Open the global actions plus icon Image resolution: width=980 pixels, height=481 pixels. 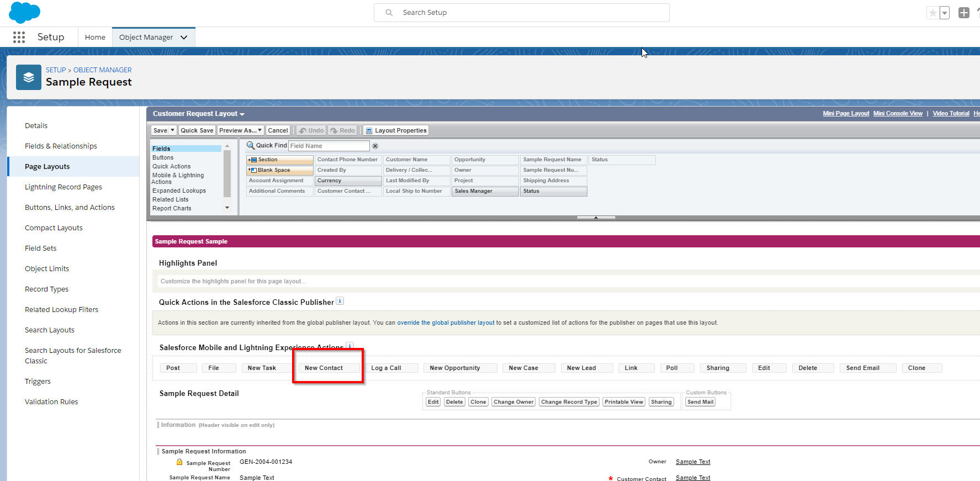[x=964, y=13]
